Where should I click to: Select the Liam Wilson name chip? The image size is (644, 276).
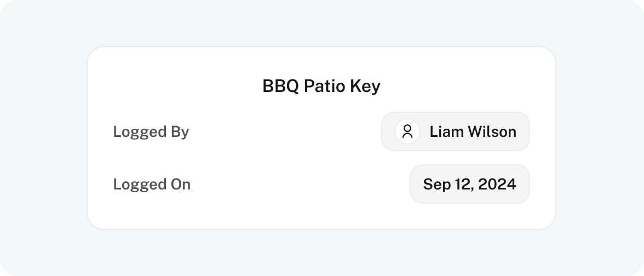[456, 131]
